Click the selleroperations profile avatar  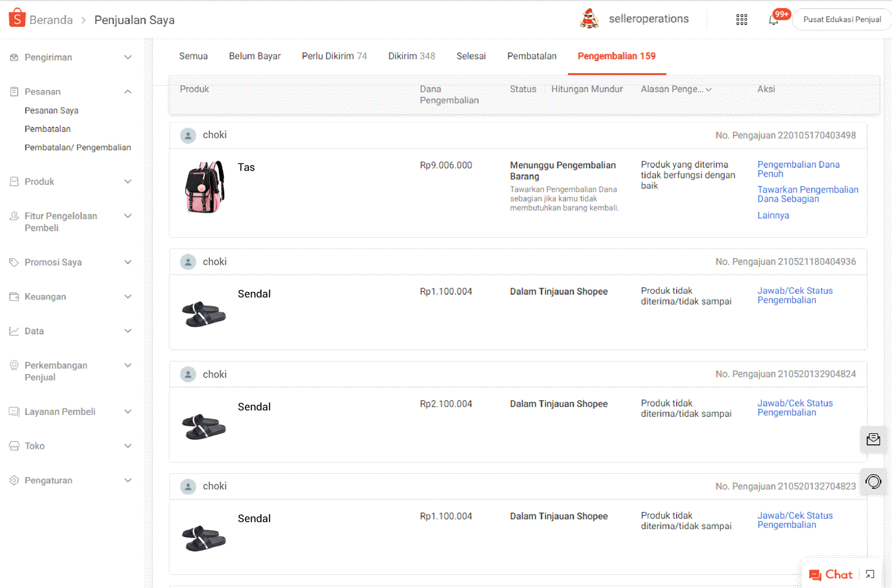[x=589, y=18]
